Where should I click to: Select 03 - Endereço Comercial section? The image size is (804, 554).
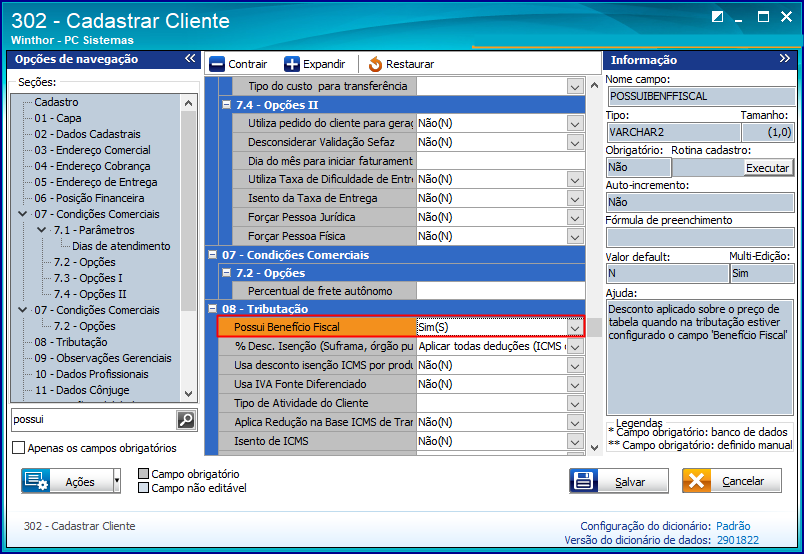pos(92,150)
